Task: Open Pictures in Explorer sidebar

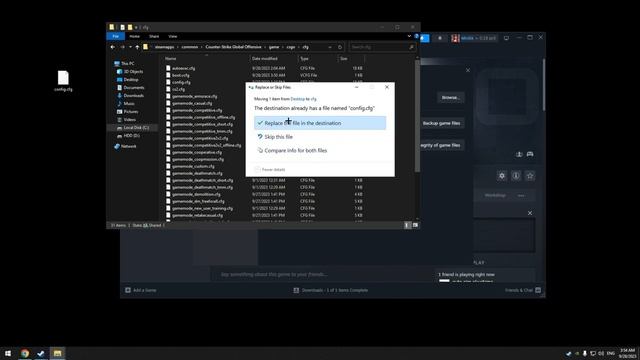Action: 128,111
